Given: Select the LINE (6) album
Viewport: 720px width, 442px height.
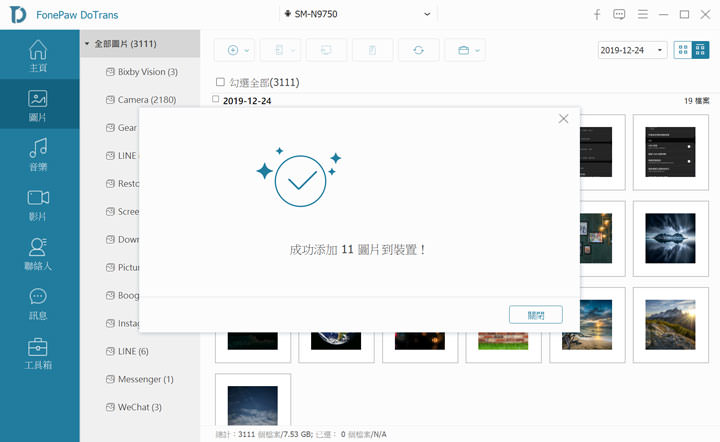Looking at the screenshot, I should (x=127, y=352).
